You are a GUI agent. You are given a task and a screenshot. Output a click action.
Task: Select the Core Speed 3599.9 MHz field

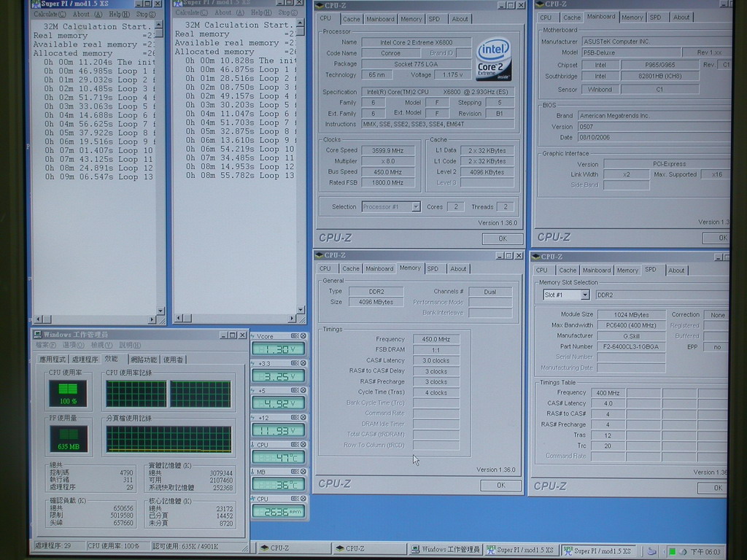[387, 150]
